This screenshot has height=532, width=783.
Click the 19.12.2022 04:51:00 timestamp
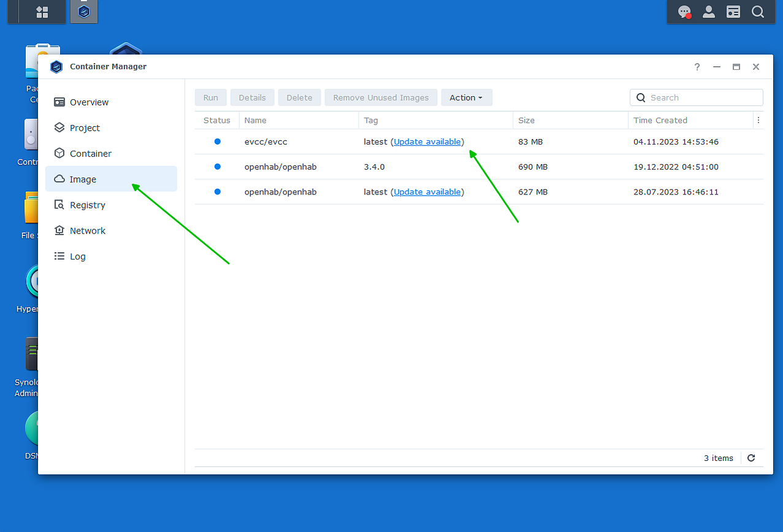point(676,167)
